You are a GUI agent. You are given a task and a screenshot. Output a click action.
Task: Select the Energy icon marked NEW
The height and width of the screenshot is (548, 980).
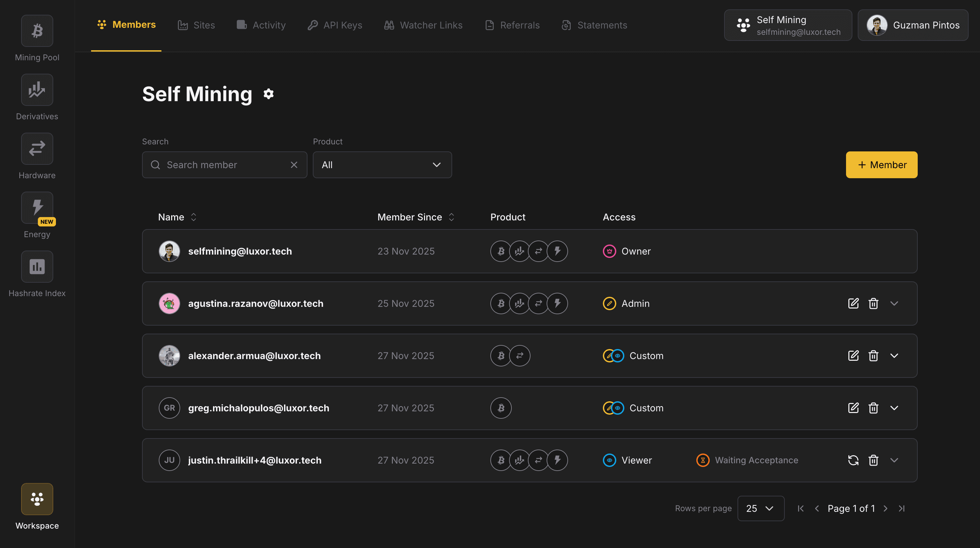click(37, 207)
